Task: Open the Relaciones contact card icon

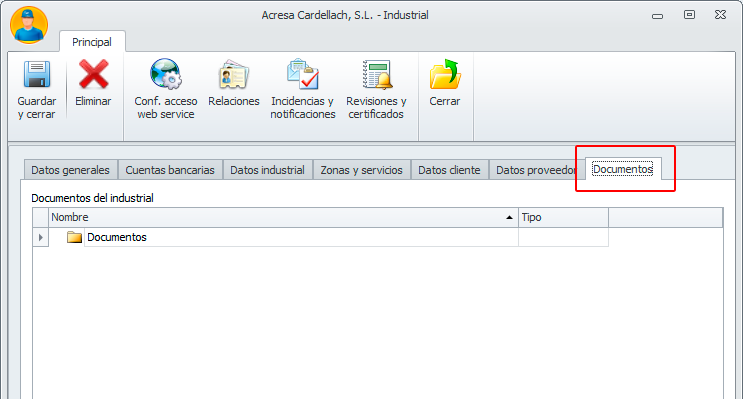Action: [234, 74]
